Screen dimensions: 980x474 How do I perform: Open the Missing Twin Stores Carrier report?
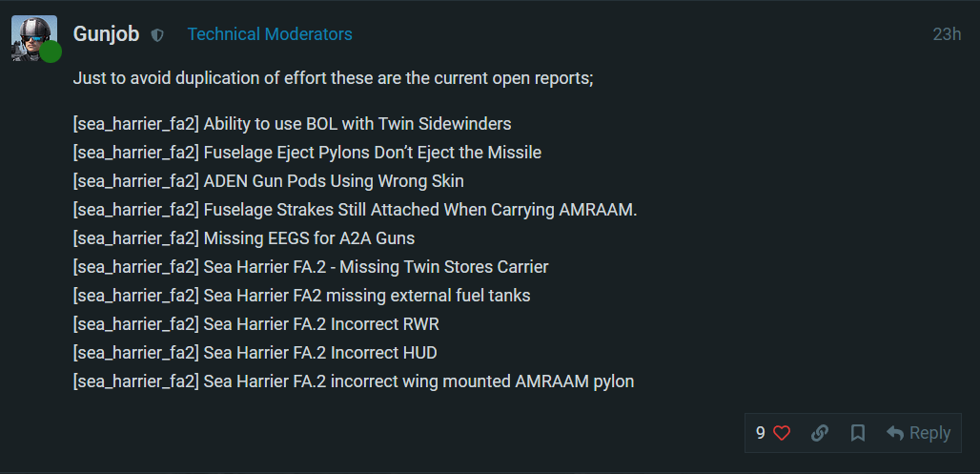(x=311, y=267)
